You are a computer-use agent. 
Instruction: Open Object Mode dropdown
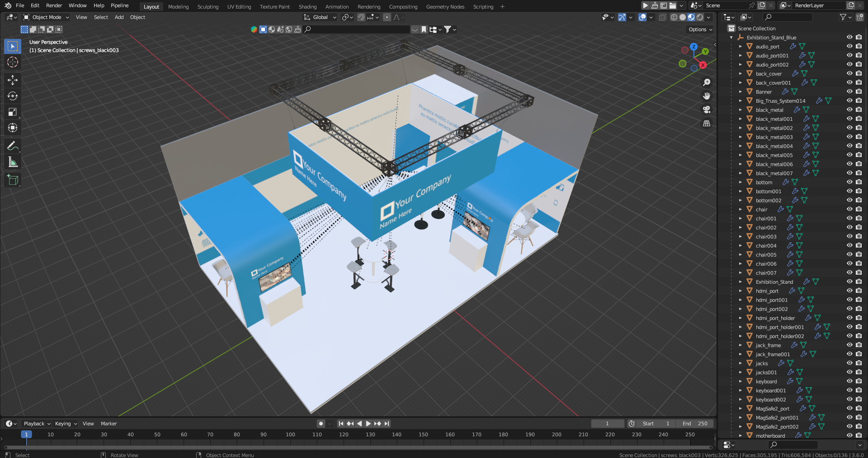46,17
